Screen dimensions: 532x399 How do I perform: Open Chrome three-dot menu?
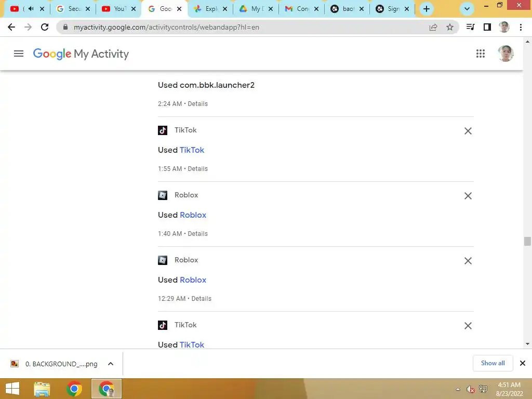click(521, 27)
